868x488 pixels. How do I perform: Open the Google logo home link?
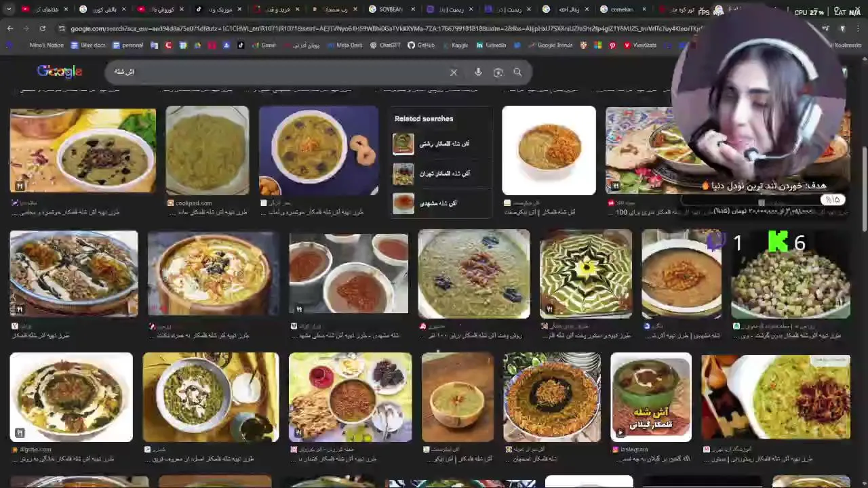tap(60, 72)
